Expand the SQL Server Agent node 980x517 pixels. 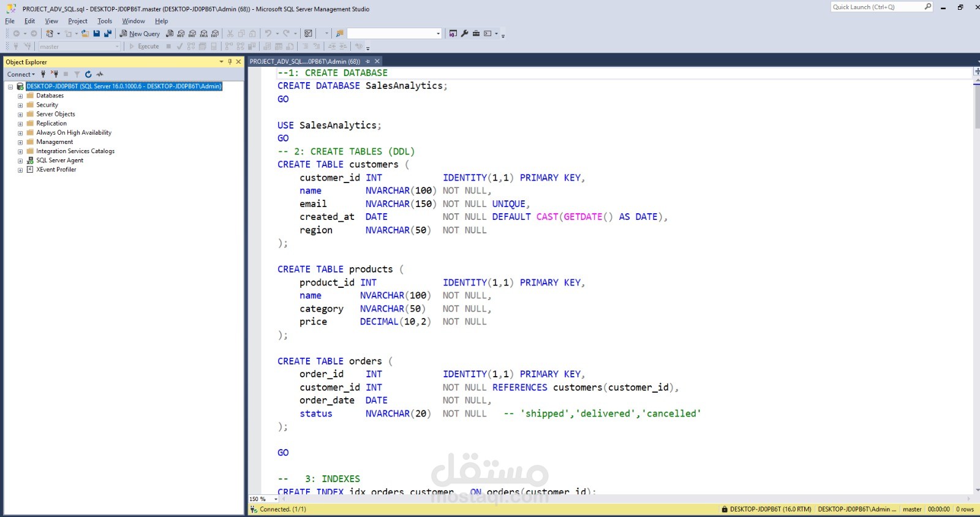point(20,160)
